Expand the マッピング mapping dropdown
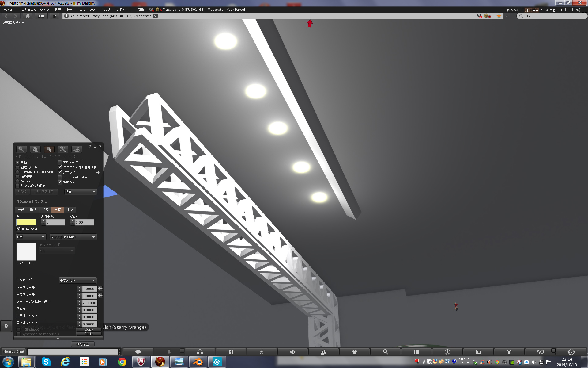Screen dimensions: 588x368 pos(77,280)
